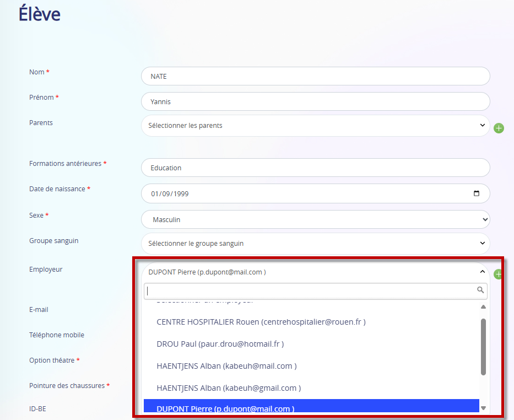This screenshot has width=514, height=420.
Task: Select highlighted DUPONT Pierre option
Action: click(x=311, y=406)
